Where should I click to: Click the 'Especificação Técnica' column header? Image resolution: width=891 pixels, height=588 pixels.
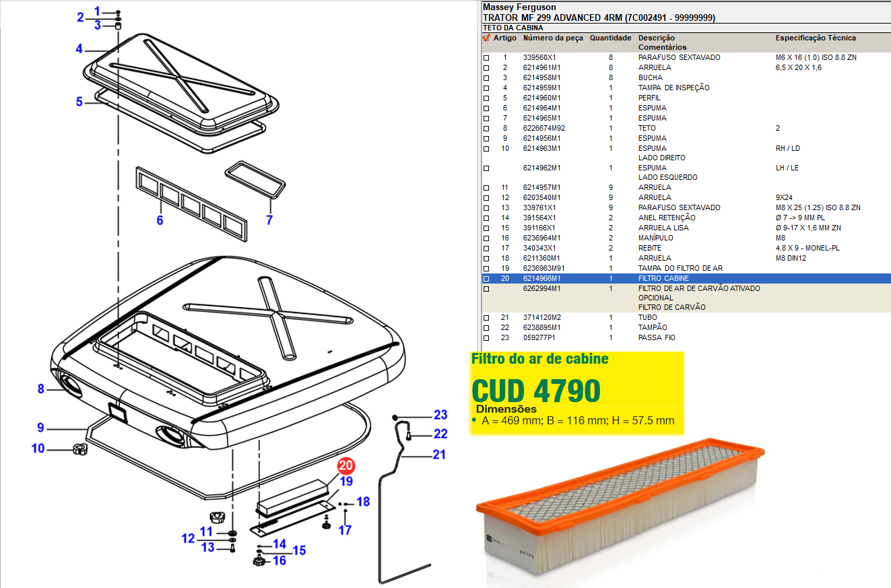coord(815,38)
